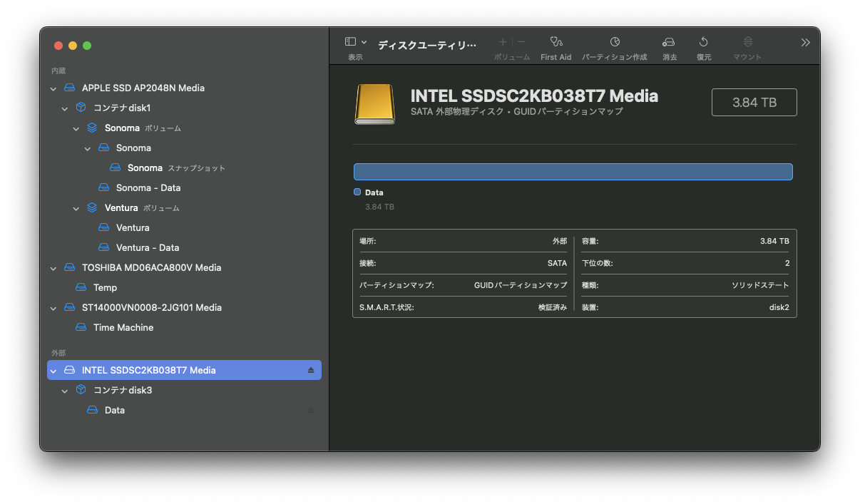Screen dimensions: 860x504
Task: Click the Sonoma ボリューム volume group layers icon
Action: [x=92, y=128]
